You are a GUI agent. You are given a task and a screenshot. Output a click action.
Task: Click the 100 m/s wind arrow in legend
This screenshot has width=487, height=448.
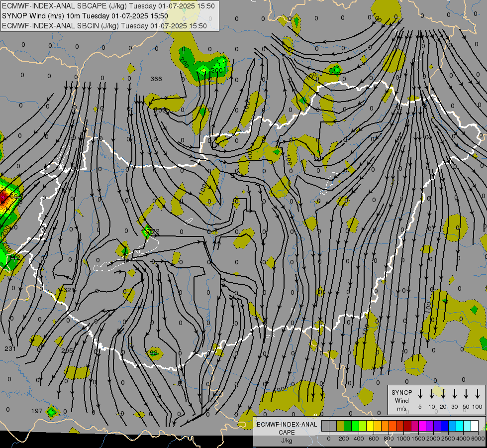[x=478, y=394]
